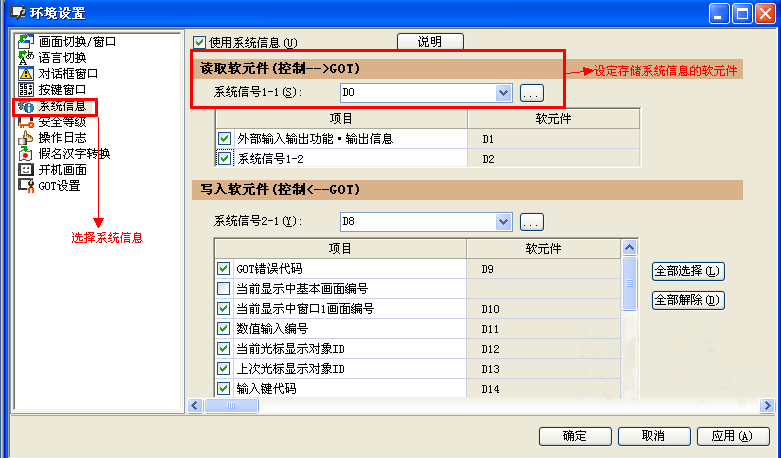The height and width of the screenshot is (458, 781).
Task: Click the browse button beside D0 field
Action: pos(531,93)
